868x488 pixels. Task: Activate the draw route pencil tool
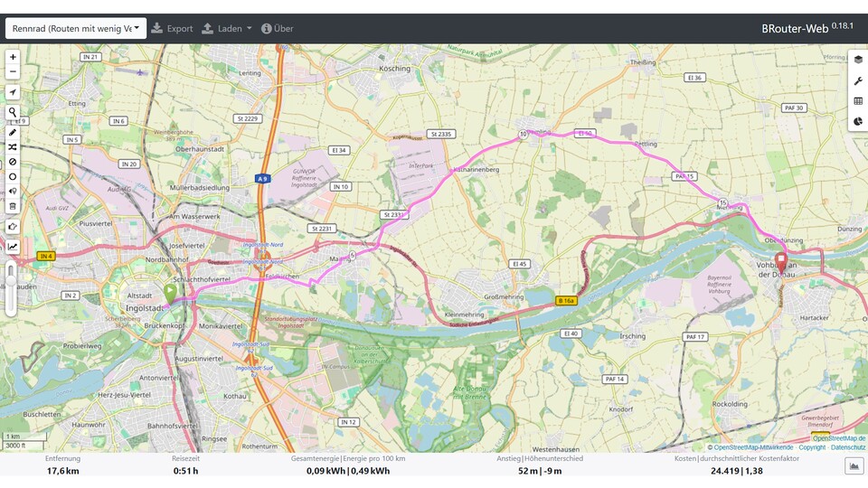(x=12, y=133)
